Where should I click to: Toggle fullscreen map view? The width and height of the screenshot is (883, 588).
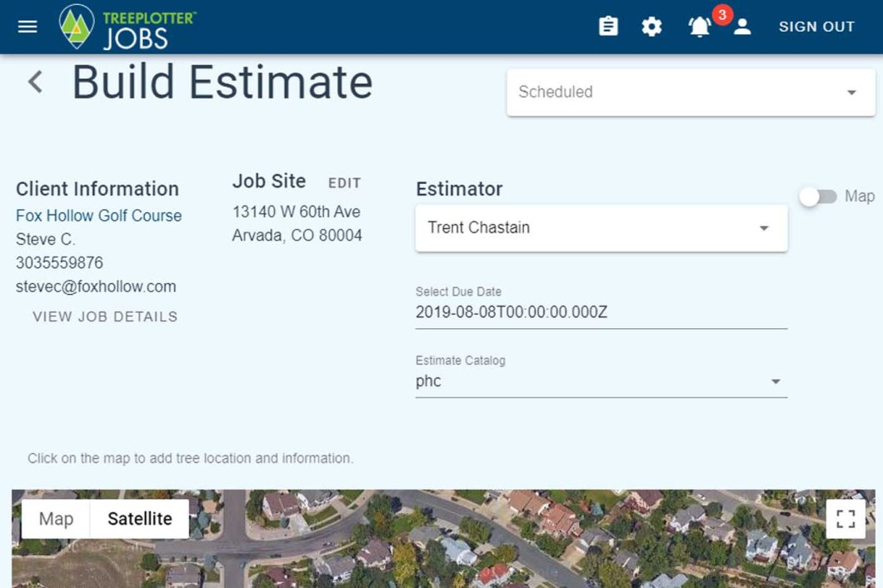(846, 519)
